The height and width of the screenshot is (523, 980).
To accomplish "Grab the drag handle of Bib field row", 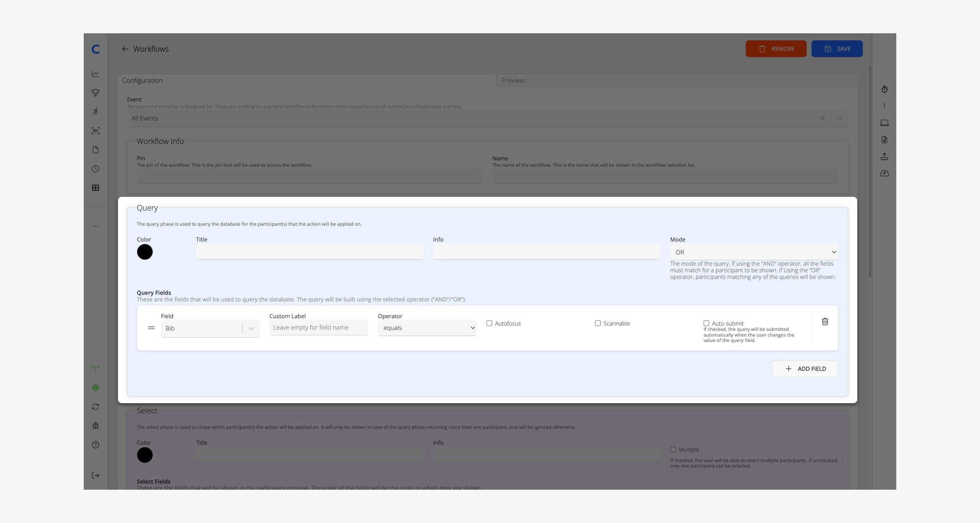I will [151, 328].
